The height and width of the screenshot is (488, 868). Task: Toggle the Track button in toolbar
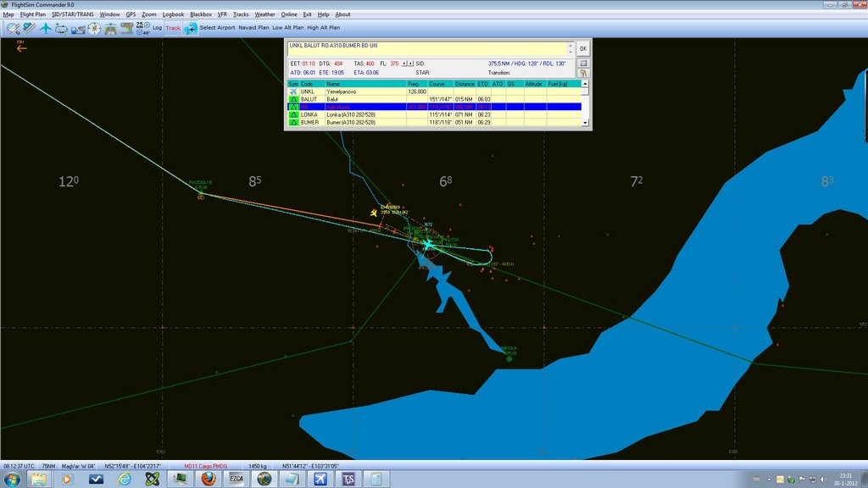[173, 28]
